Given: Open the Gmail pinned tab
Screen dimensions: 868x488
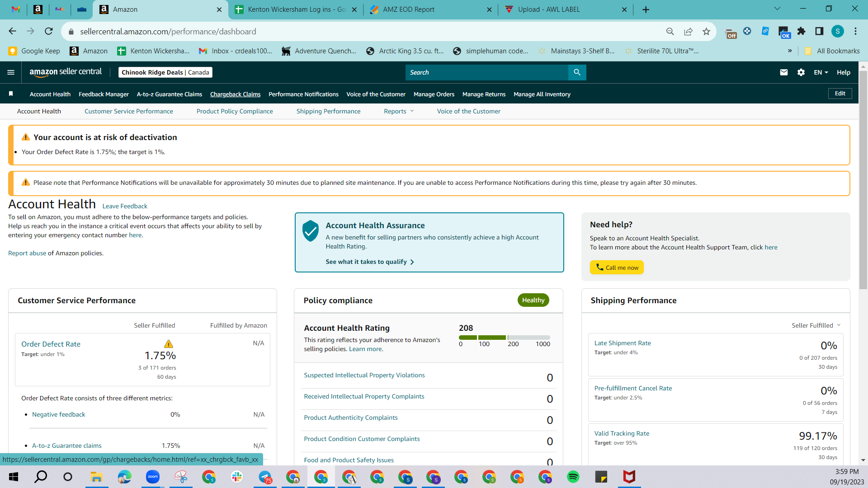Looking at the screenshot, I should pos(16,9).
